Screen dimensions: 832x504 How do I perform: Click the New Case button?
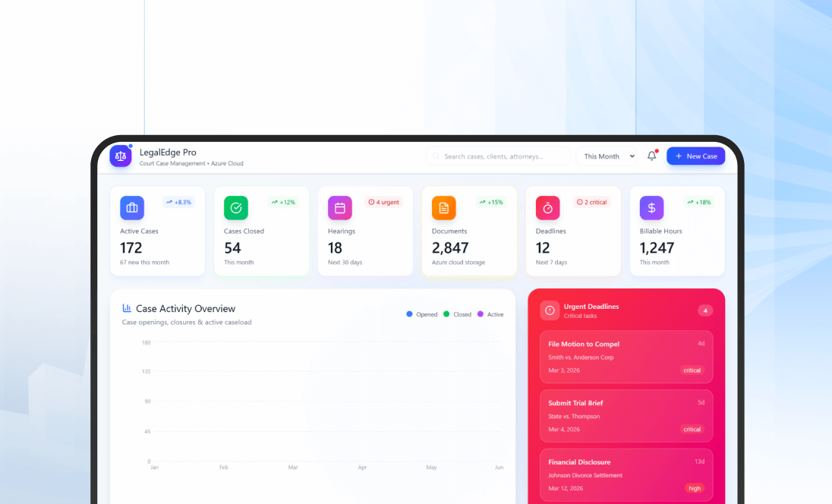pos(695,156)
